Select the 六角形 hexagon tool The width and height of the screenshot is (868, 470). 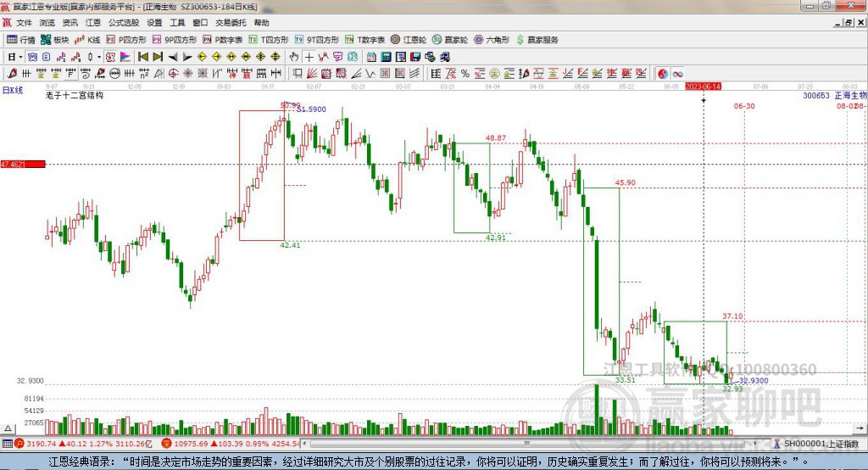coord(492,40)
